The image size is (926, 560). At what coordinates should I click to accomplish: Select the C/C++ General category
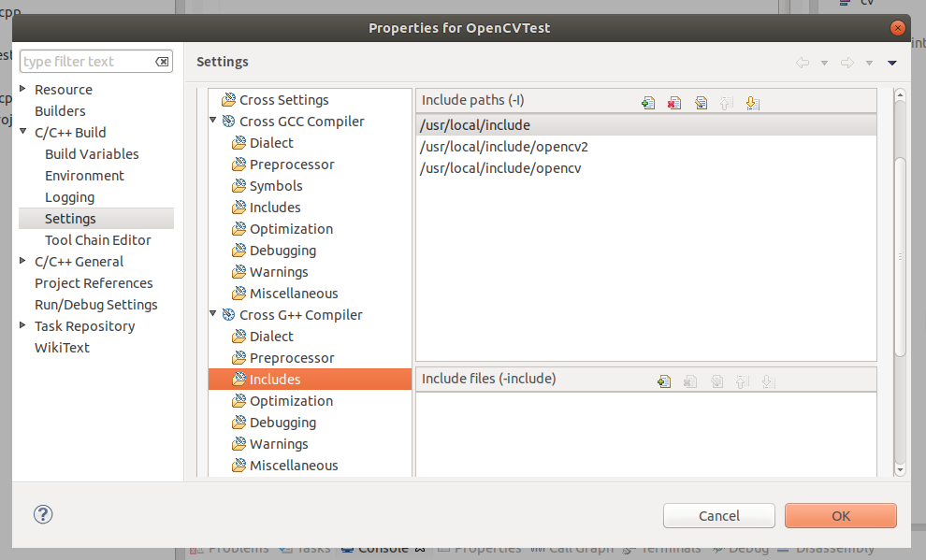click(x=79, y=262)
